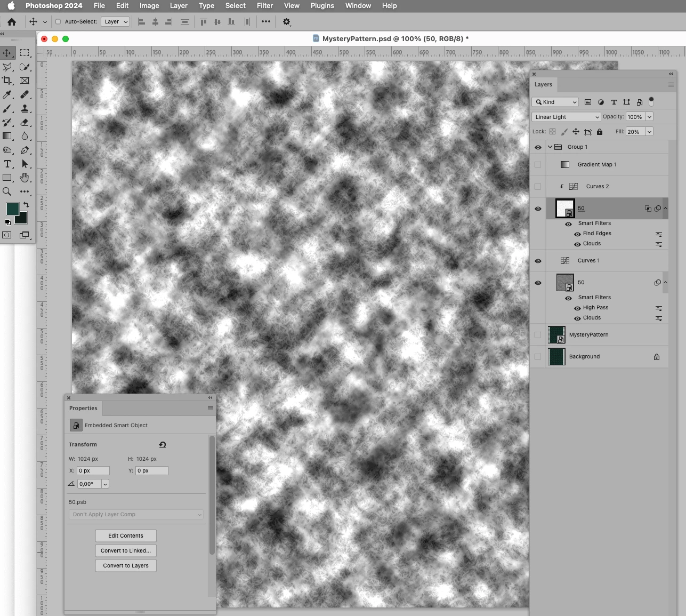Click Convert to Layers button

(126, 565)
